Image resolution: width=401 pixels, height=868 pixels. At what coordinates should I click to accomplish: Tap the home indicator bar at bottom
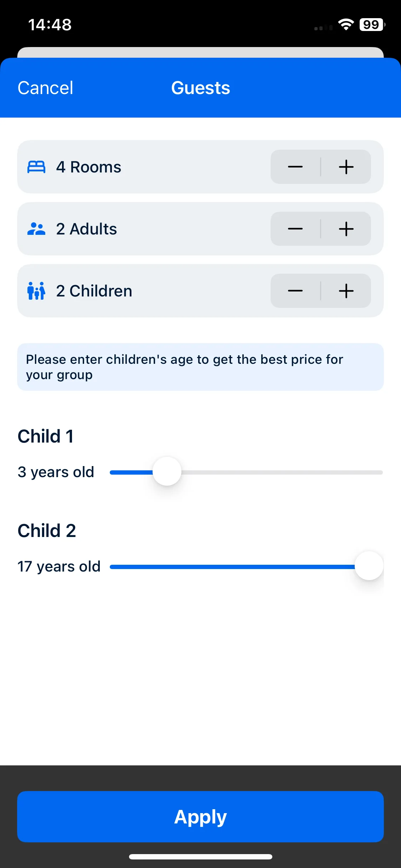coord(200,857)
